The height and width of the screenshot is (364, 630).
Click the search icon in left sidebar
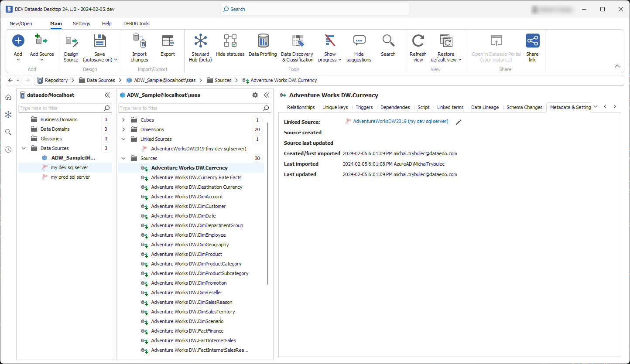8,132
